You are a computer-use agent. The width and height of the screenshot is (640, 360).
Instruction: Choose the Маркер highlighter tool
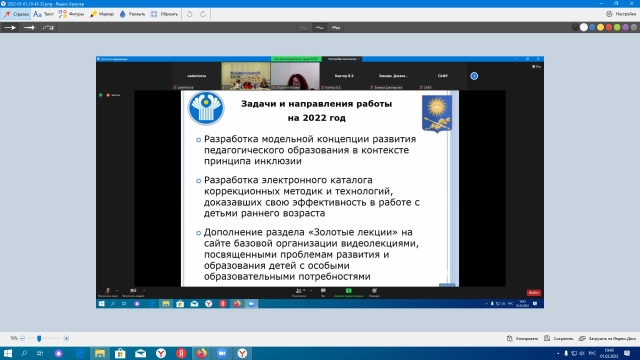tap(102, 14)
